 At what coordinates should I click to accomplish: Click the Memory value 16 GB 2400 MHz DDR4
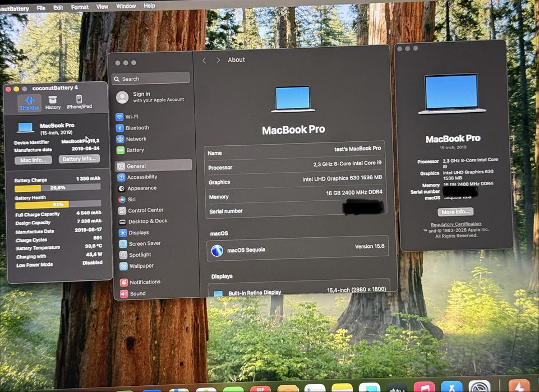[x=354, y=193]
